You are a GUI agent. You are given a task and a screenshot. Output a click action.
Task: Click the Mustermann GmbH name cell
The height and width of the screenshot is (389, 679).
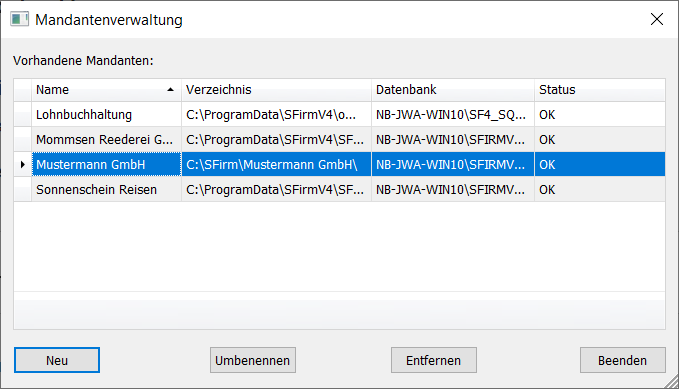tap(107, 165)
